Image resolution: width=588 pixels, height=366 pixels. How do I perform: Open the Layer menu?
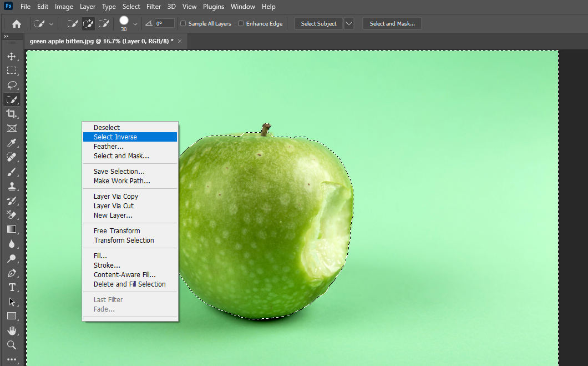pyautogui.click(x=88, y=7)
